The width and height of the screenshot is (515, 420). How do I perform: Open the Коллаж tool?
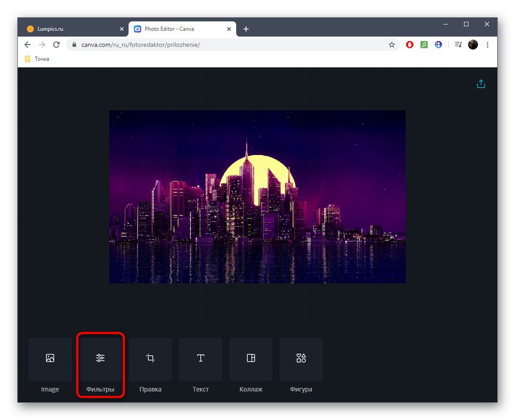[x=250, y=359]
